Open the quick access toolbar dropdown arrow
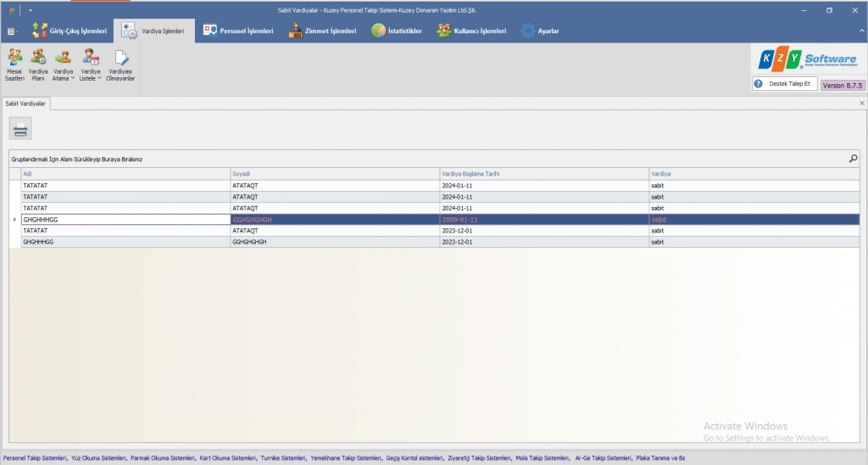 [30, 10]
